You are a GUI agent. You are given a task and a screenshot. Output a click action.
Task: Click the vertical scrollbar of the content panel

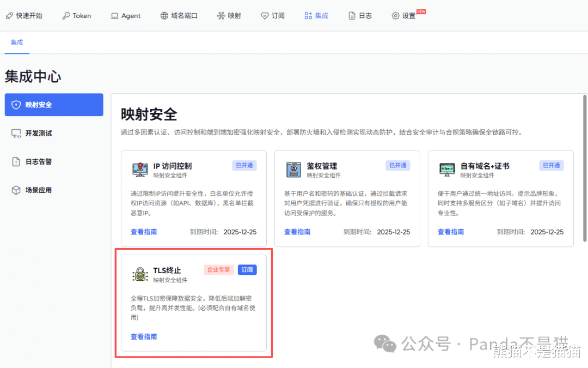tap(584, 168)
